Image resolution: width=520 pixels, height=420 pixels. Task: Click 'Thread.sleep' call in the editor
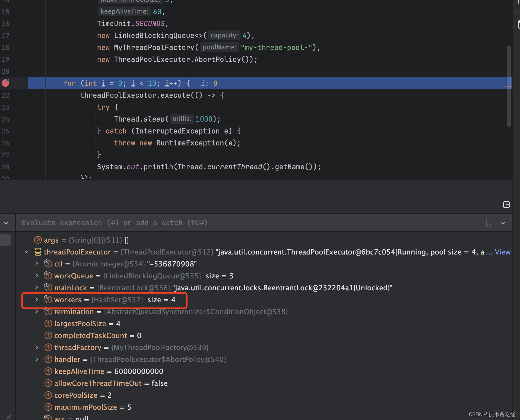[x=139, y=119]
